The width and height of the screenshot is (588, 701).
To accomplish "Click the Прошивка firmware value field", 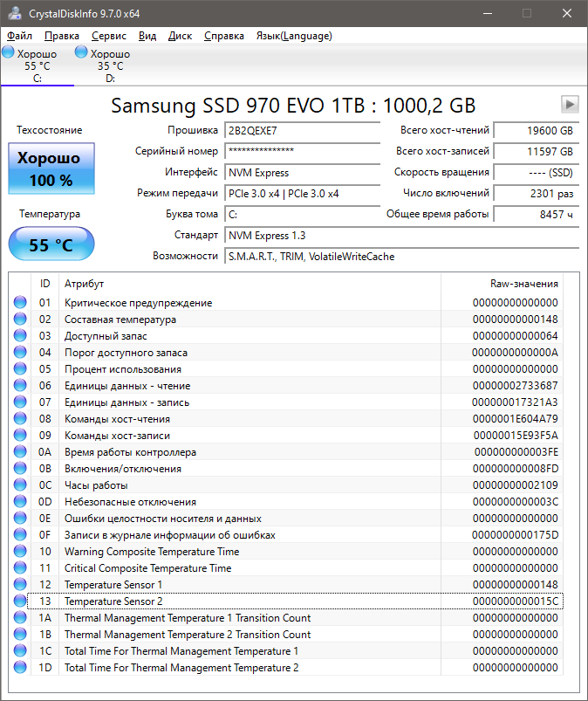I will coord(290,130).
